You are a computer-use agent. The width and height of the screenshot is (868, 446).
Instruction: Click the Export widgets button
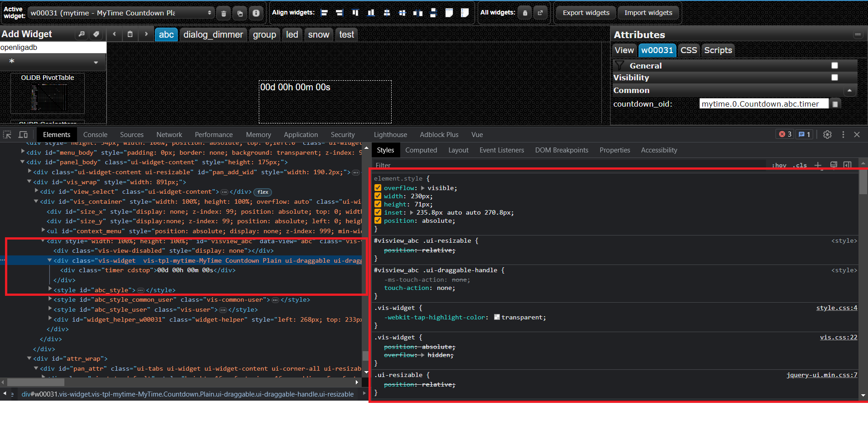[586, 13]
